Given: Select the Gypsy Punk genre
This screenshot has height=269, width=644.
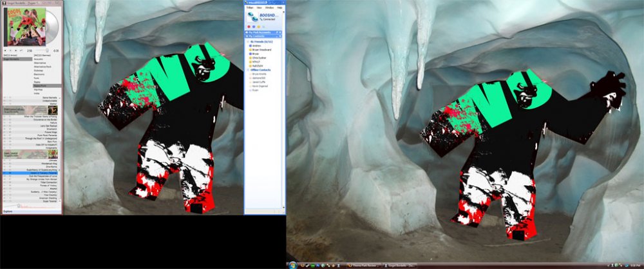Looking at the screenshot, I should pyautogui.click(x=46, y=85).
